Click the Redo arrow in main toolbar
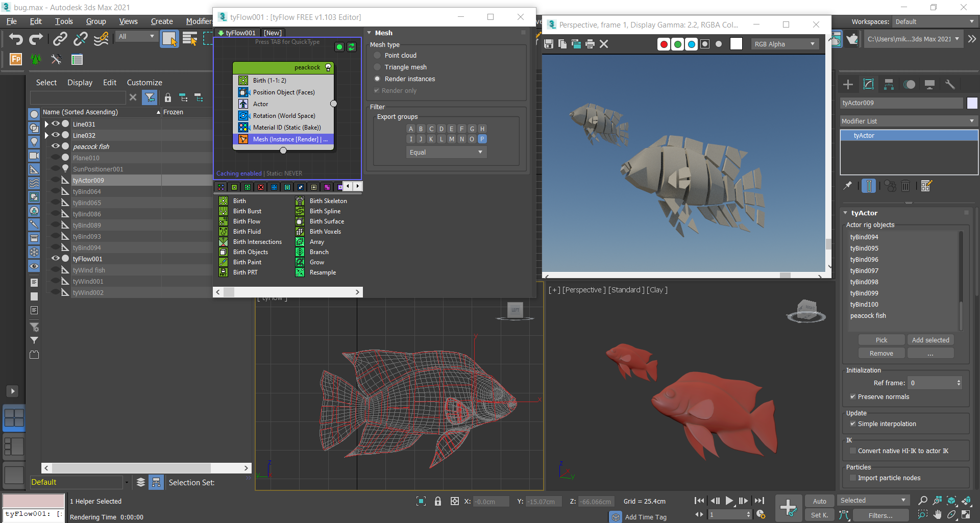980x523 pixels. coord(36,39)
